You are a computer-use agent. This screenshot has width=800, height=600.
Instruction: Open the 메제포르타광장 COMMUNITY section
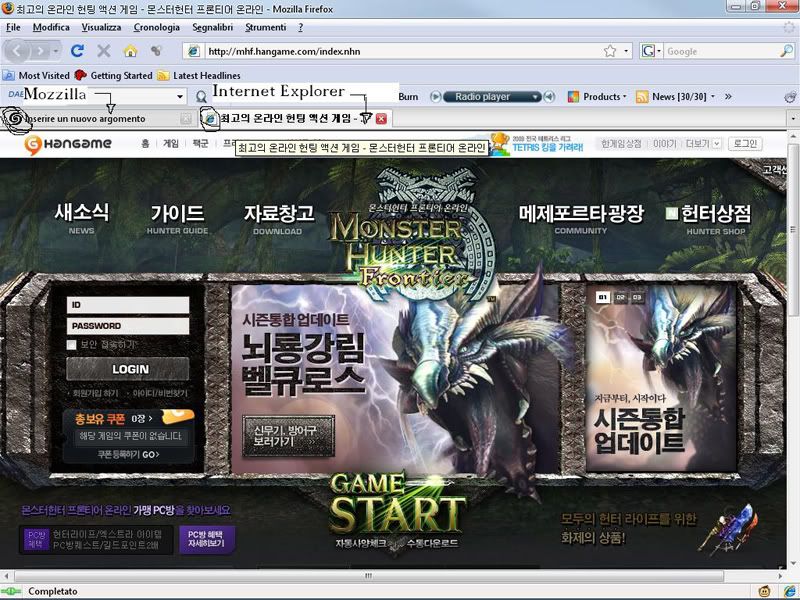pyautogui.click(x=581, y=219)
